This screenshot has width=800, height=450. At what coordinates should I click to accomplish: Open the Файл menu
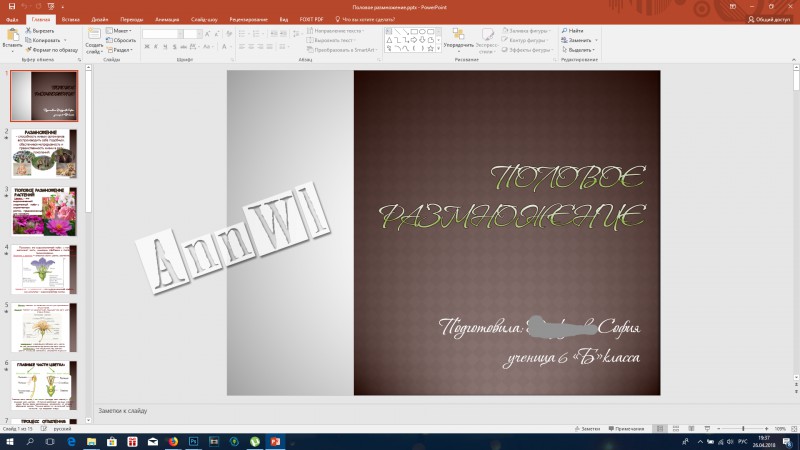(x=12, y=19)
